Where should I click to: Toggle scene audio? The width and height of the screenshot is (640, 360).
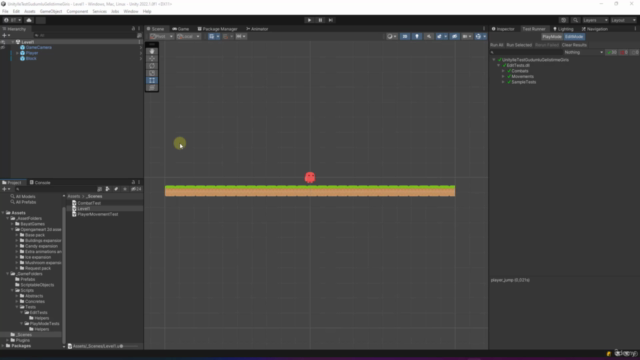pos(429,36)
